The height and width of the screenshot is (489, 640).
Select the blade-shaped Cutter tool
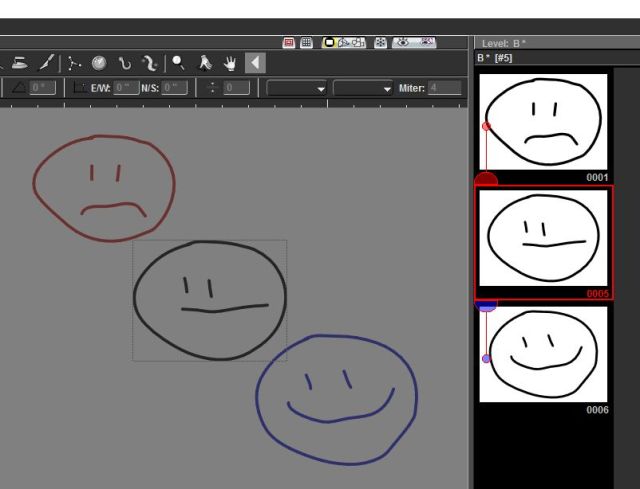coord(47,63)
